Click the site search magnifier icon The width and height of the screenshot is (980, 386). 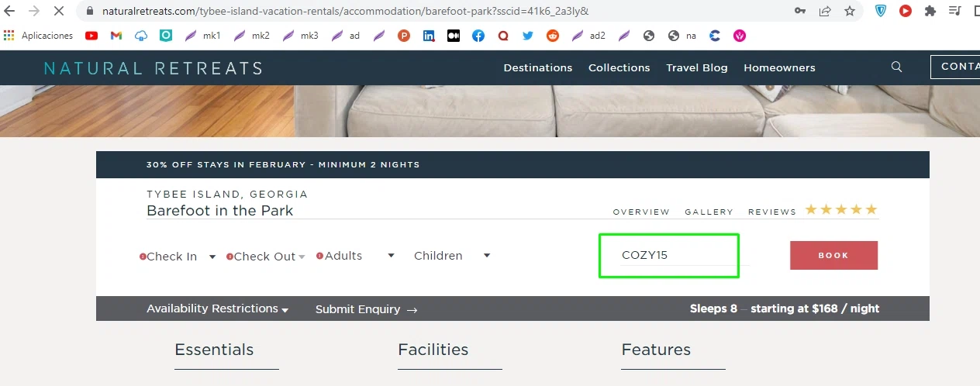897,67
